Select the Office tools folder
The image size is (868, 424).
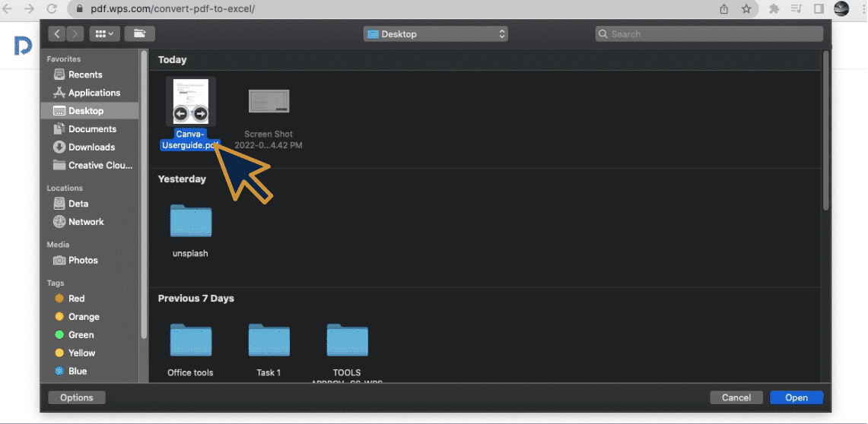click(x=190, y=341)
